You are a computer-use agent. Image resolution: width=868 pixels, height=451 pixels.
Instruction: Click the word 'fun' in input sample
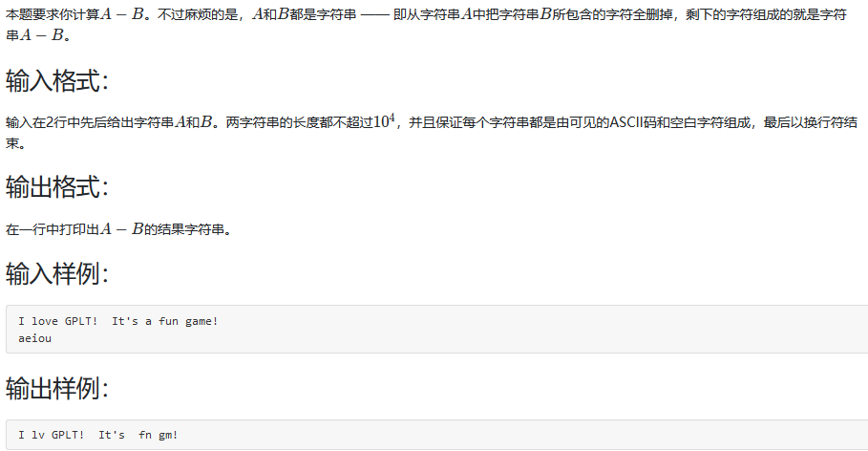pyautogui.click(x=168, y=321)
